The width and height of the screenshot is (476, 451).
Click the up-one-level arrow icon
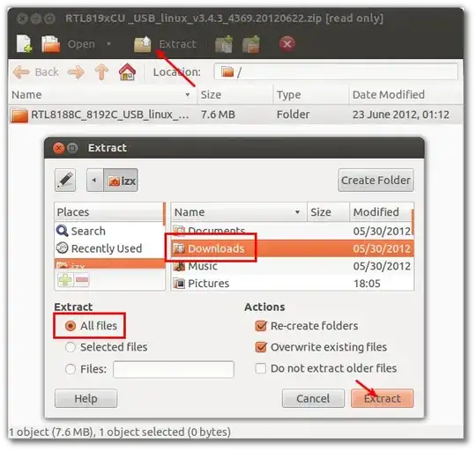[101, 72]
